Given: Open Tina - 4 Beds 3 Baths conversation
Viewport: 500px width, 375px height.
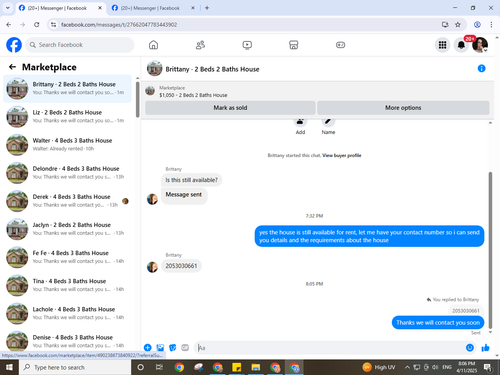Looking at the screenshot, I should pos(67,285).
